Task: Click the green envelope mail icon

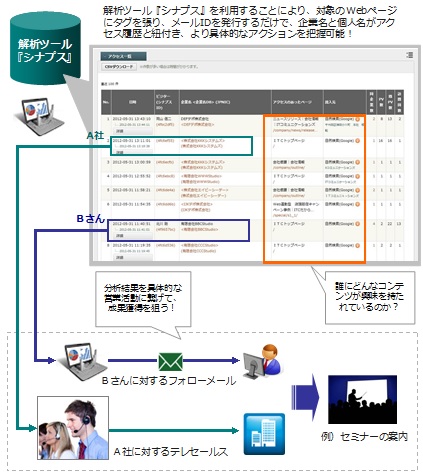Action: coord(170,361)
